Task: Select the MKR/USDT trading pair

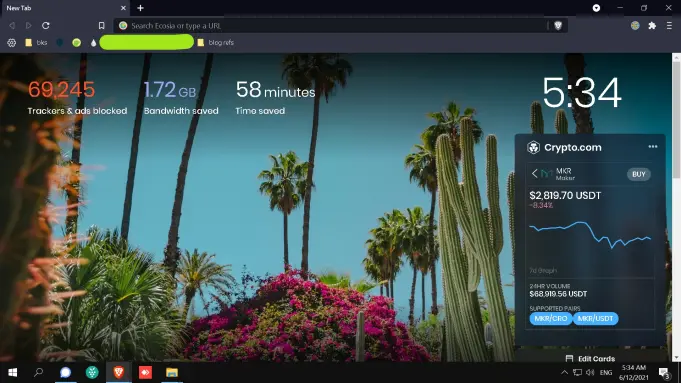Action: 595,319
